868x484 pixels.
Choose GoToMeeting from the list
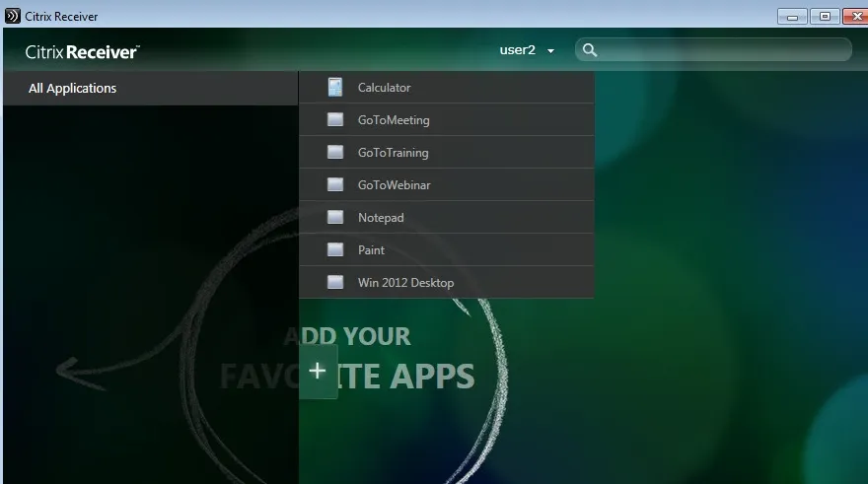tap(447, 119)
